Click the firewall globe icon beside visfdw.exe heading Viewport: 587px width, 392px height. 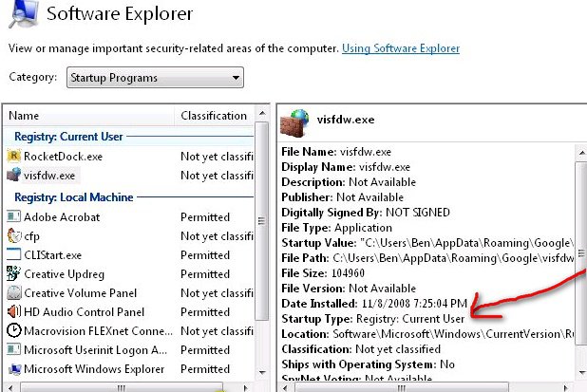pos(294,122)
